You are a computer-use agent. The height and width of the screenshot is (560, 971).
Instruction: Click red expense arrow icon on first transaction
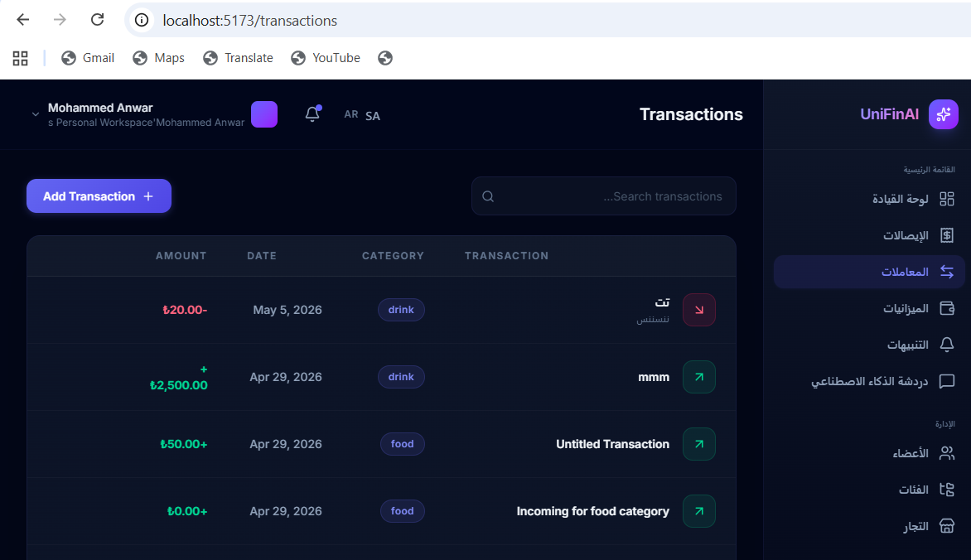point(698,310)
